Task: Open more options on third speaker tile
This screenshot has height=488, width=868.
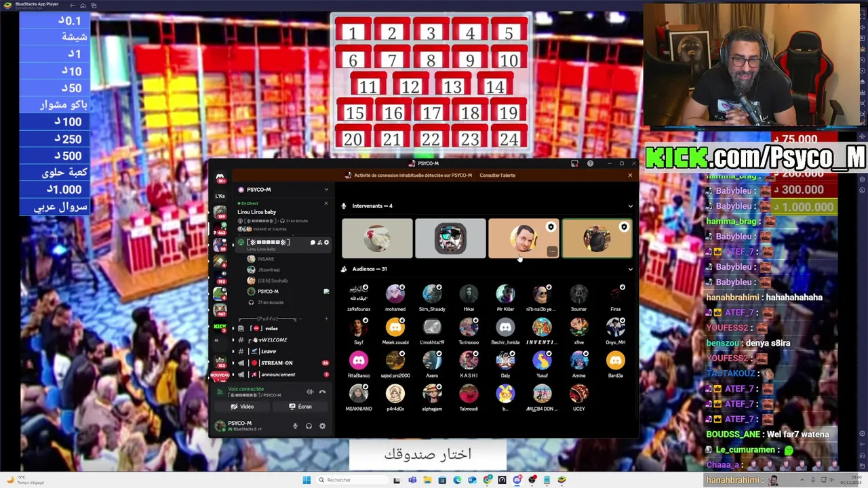Action: [x=552, y=251]
